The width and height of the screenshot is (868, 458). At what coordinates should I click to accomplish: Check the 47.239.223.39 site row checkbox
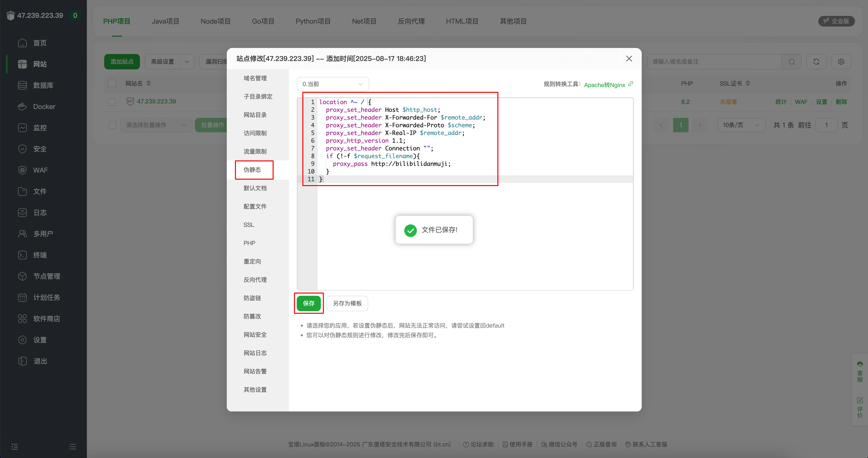point(112,102)
